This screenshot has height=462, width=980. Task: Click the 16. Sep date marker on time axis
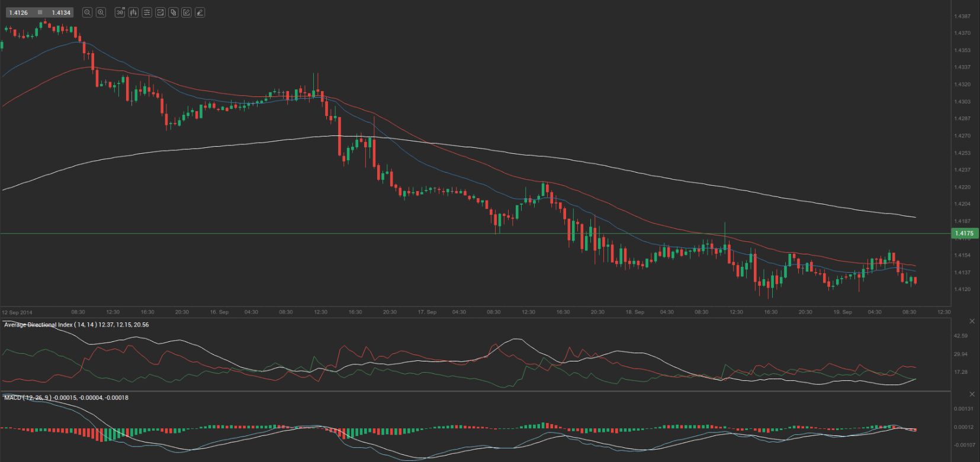point(219,312)
